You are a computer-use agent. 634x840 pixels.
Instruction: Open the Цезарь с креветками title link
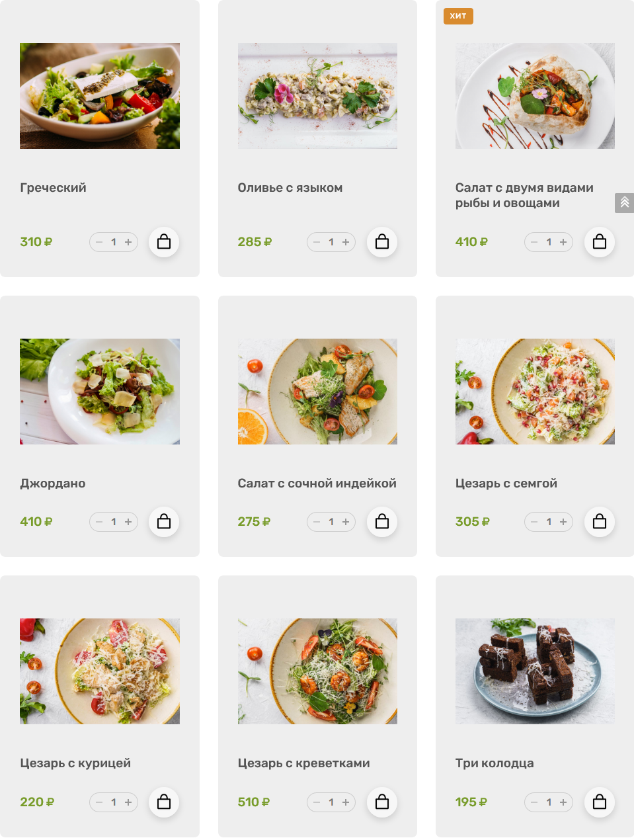[303, 763]
